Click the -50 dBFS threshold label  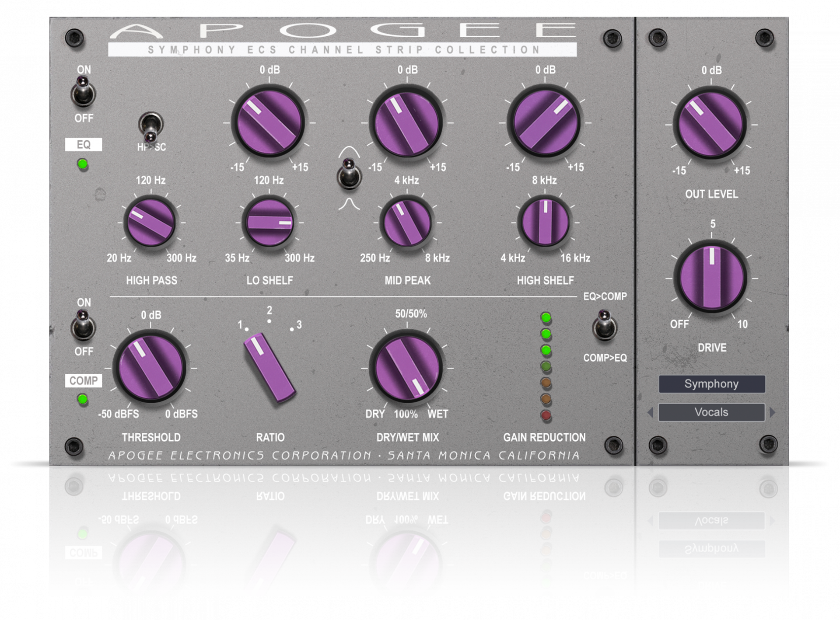coord(118,414)
